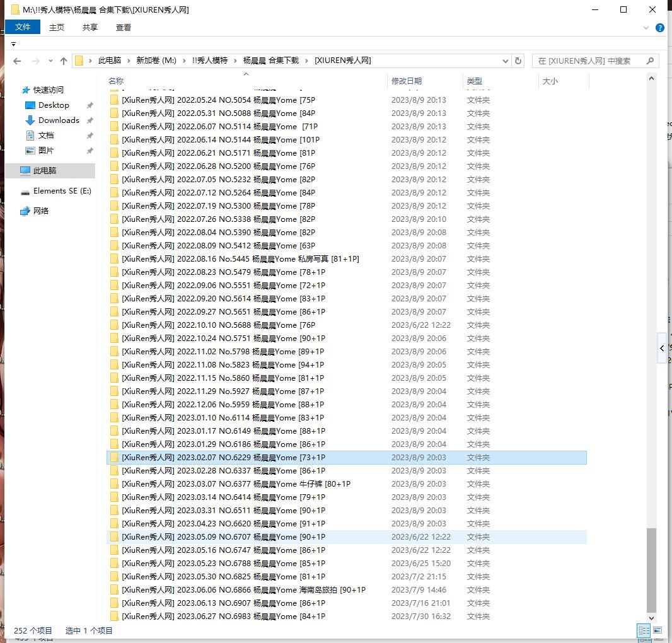Image resolution: width=672 pixels, height=643 pixels.
Task: Select folder 2023.05.09 NO.6707
Action: click(x=347, y=536)
